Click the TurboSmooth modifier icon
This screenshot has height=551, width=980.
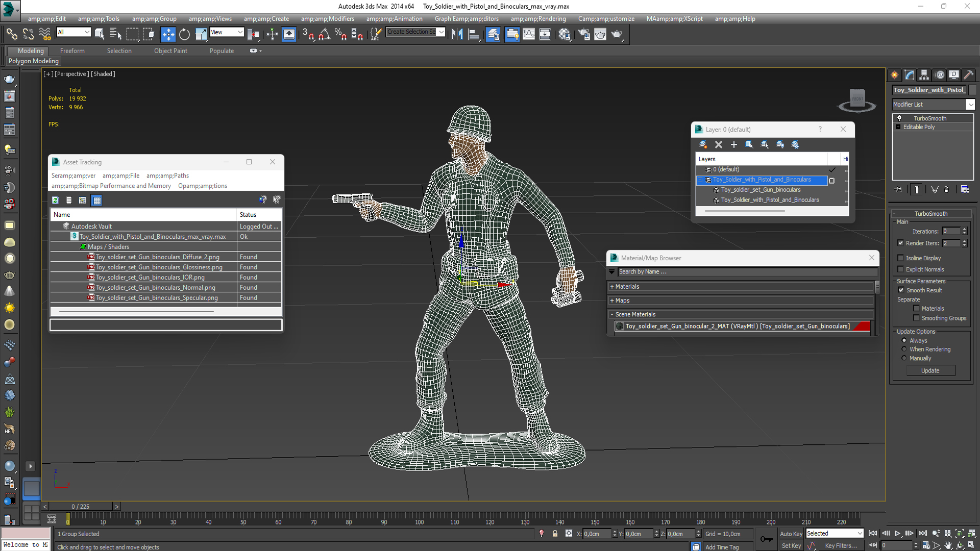(x=900, y=118)
